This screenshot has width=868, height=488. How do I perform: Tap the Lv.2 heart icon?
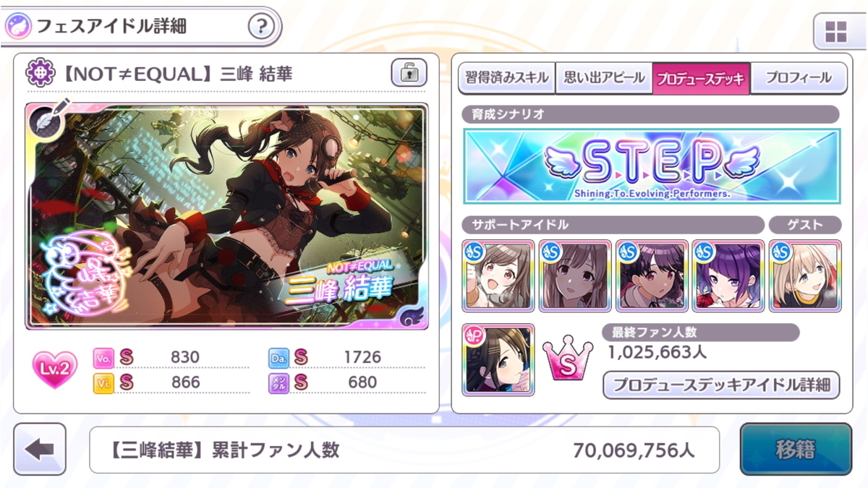tap(53, 369)
